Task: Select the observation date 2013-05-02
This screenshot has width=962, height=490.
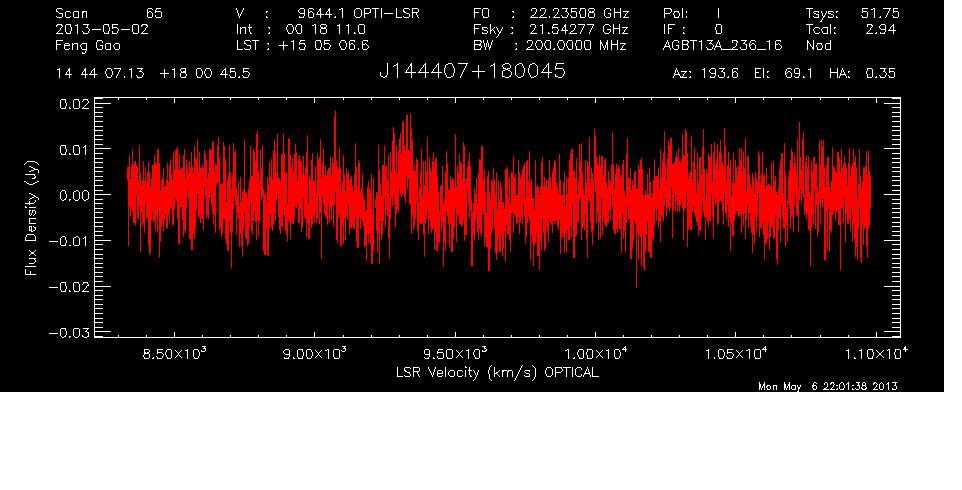Action: coord(102,29)
